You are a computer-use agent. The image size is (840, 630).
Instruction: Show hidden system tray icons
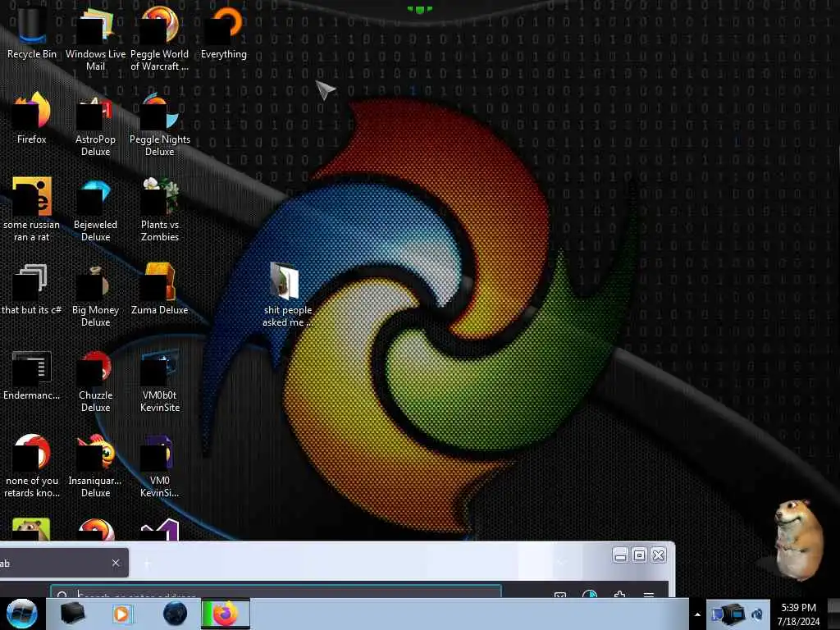[697, 614]
